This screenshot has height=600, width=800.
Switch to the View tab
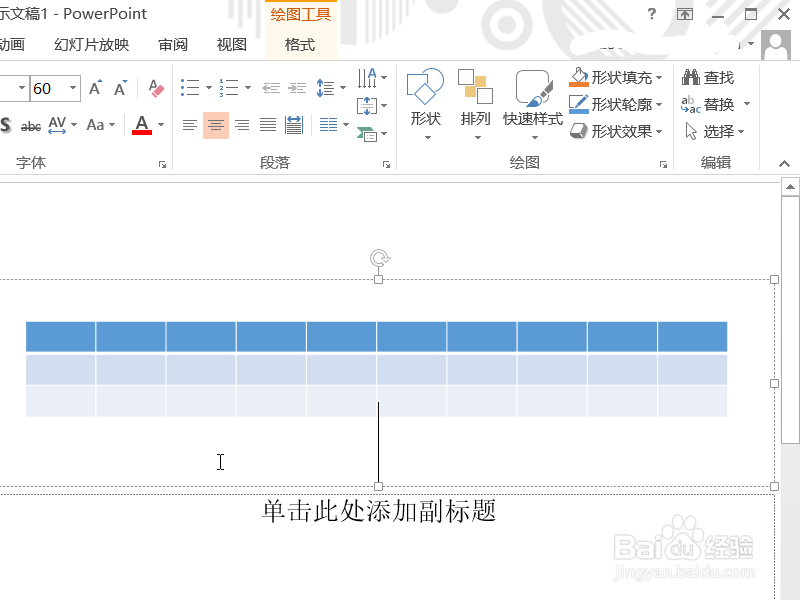(232, 45)
